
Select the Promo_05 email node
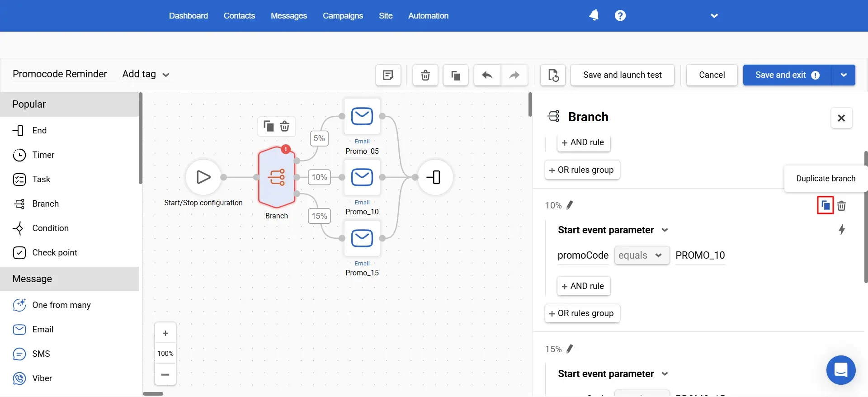click(x=362, y=117)
